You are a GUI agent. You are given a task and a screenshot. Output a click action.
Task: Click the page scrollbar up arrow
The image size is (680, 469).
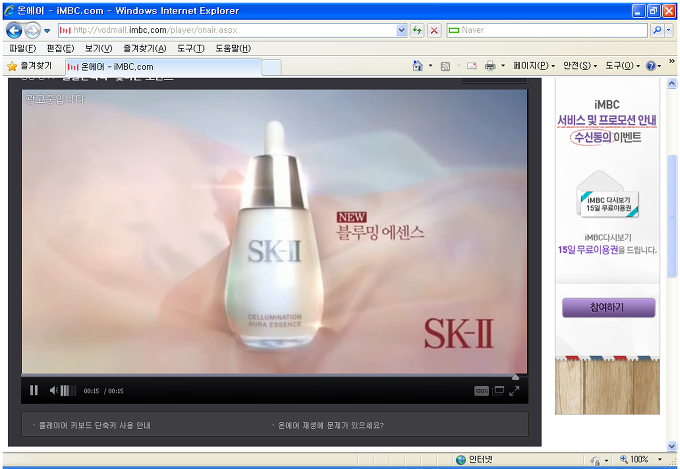671,83
